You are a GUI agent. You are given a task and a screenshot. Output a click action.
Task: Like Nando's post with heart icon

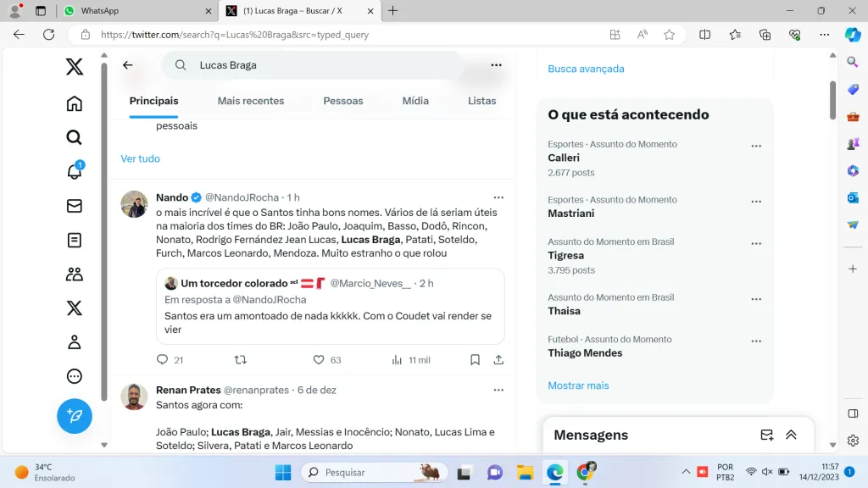tap(319, 360)
